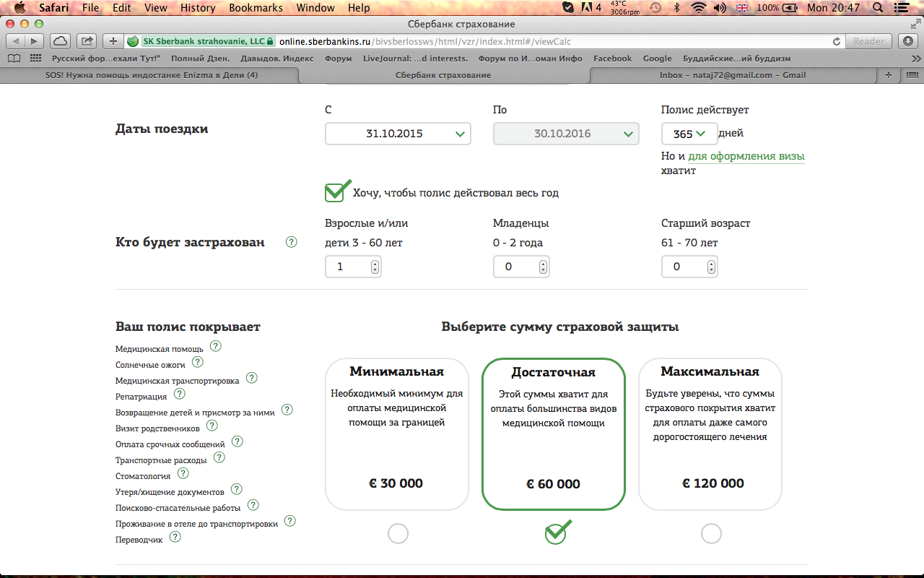This screenshot has height=578, width=924.
Task: Open iCloud tabs button in toolbar
Action: click(x=61, y=41)
